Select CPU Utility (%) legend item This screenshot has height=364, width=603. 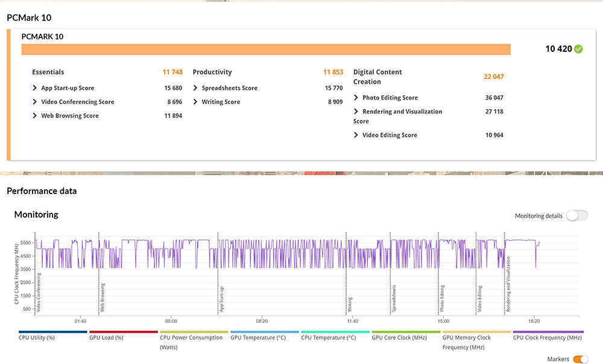click(37, 337)
